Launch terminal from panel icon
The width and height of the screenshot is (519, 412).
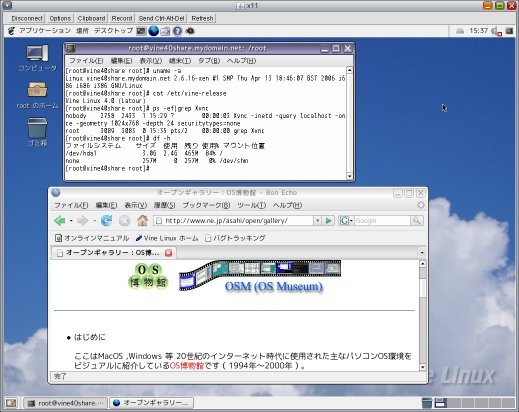click(x=141, y=31)
